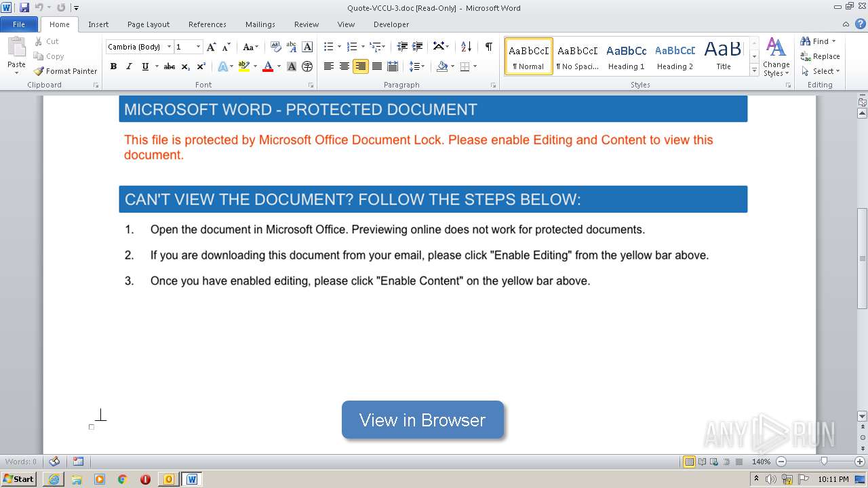This screenshot has height=488, width=868.
Task: Toggle Bold formatting
Action: point(113,66)
